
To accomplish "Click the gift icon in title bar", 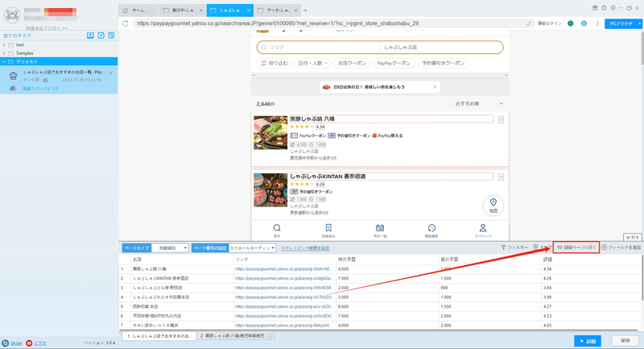I will tap(595, 8).
